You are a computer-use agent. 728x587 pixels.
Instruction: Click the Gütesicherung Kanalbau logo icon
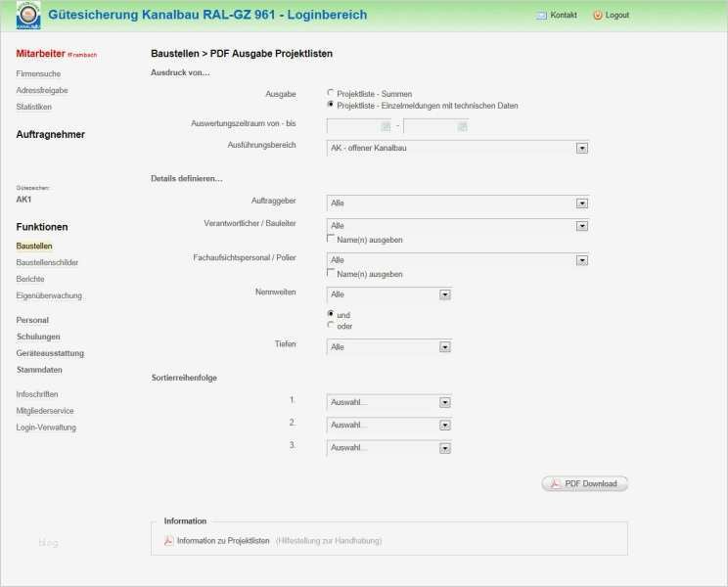[28, 16]
